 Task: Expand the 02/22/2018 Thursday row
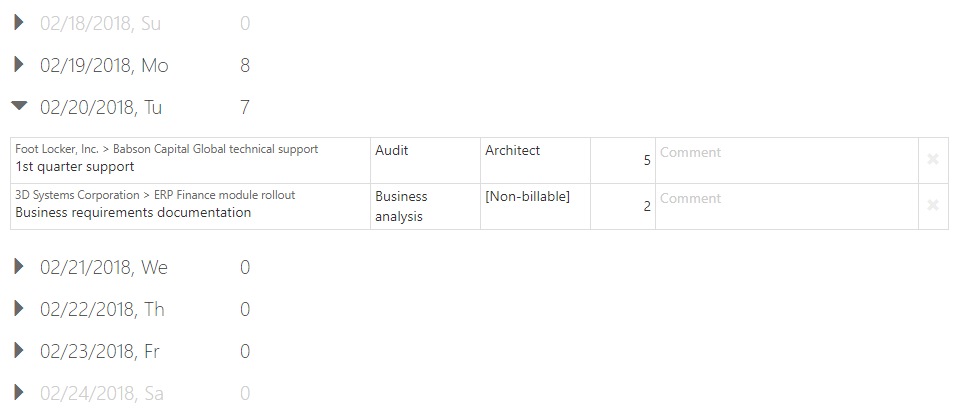click(x=18, y=309)
